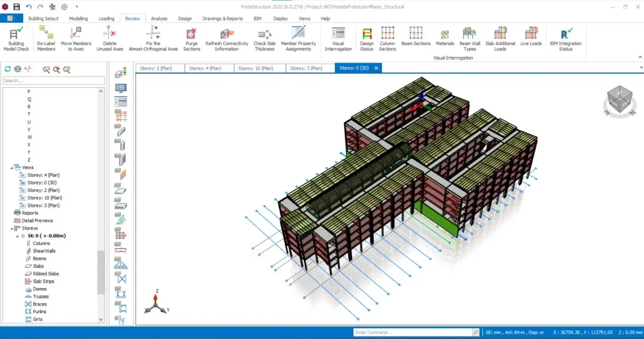Refresh Connectivity Information
Screen dimensions: 644x339
[x=226, y=39]
